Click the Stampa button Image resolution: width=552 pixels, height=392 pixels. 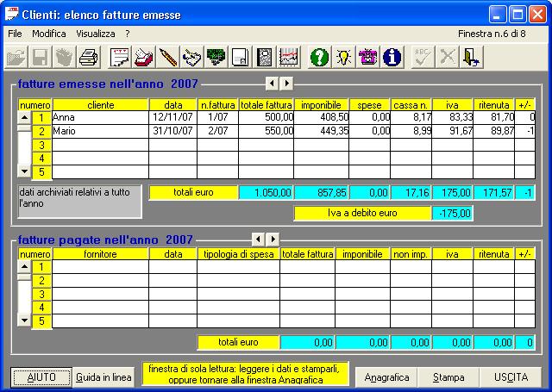[448, 377]
